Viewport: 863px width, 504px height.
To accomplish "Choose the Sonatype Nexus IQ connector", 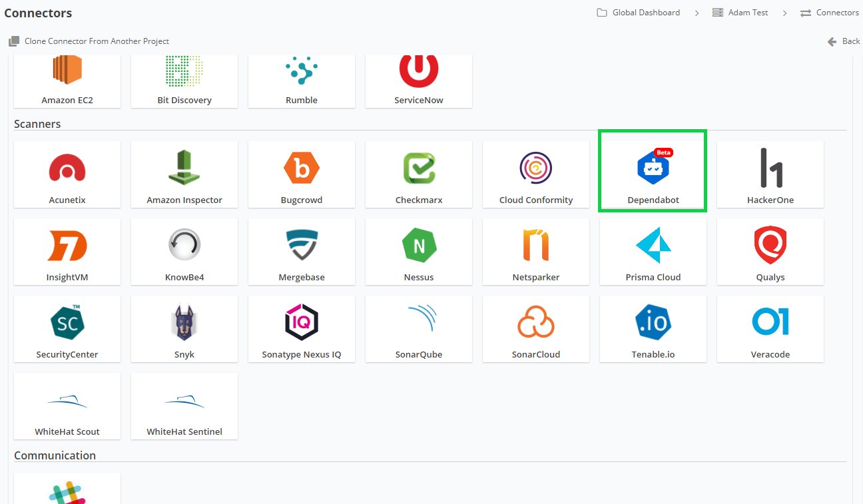I will (302, 329).
